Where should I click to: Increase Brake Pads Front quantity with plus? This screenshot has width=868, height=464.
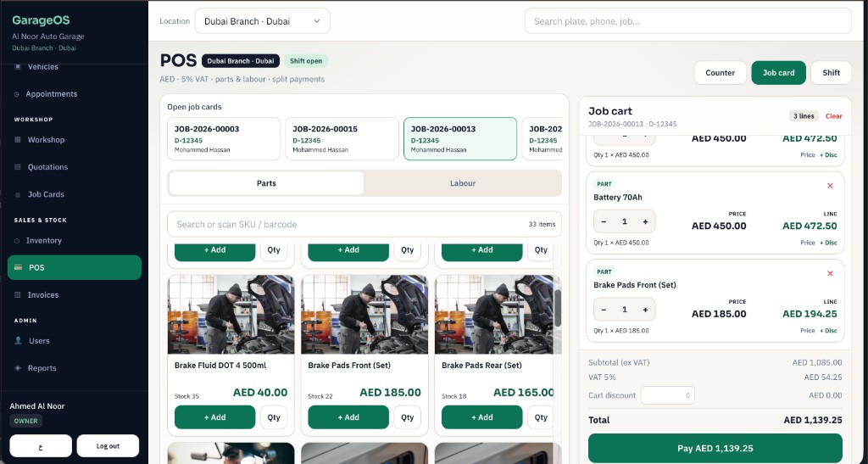tap(645, 310)
